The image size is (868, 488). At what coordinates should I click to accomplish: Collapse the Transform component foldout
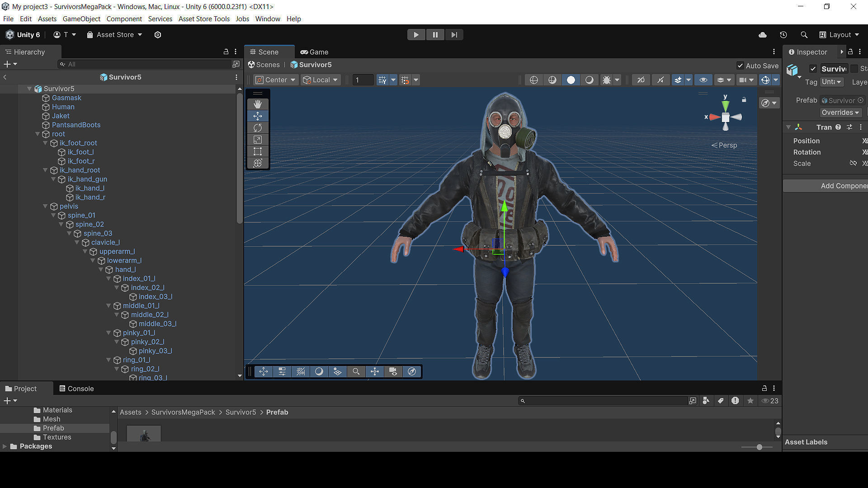pos(788,127)
